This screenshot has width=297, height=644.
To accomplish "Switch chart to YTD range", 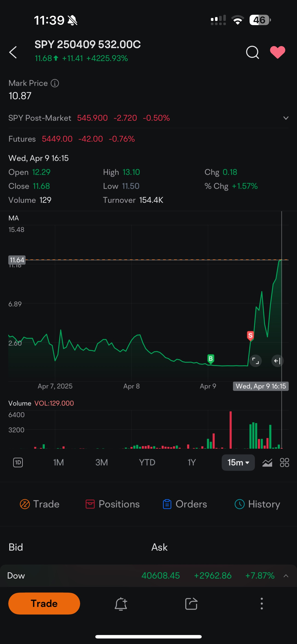I will click(x=147, y=463).
